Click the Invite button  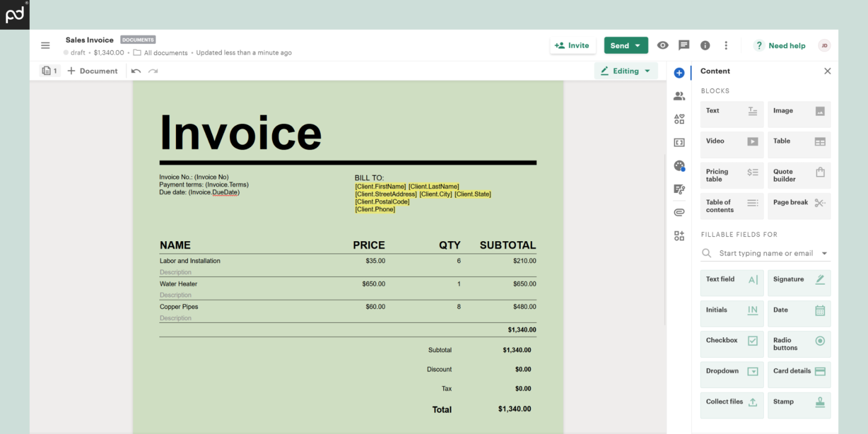pyautogui.click(x=572, y=45)
